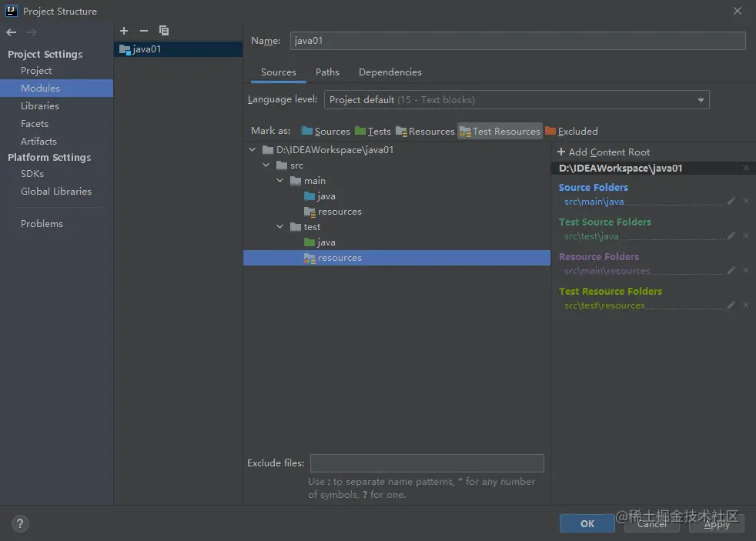
Task: Collapse the test folder node
Action: click(x=280, y=227)
